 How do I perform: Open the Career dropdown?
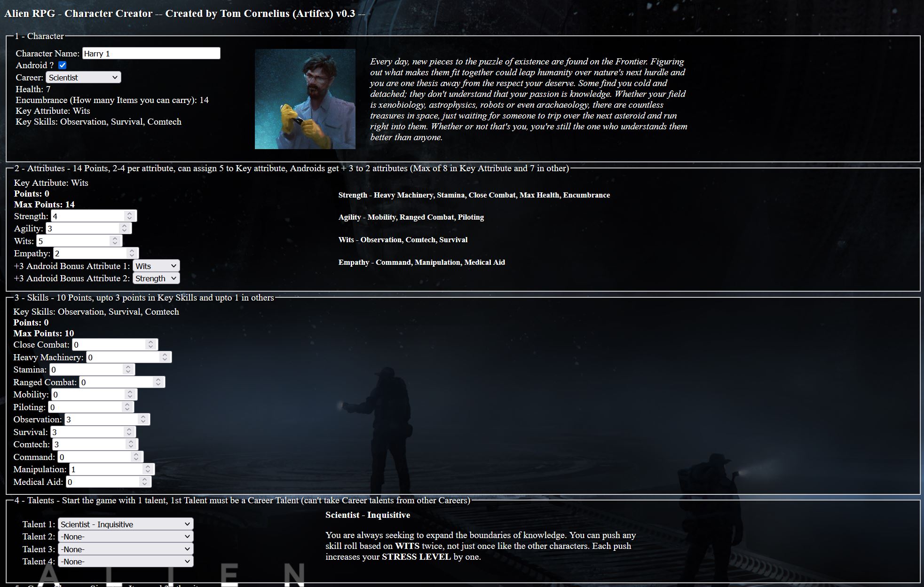[x=83, y=77]
